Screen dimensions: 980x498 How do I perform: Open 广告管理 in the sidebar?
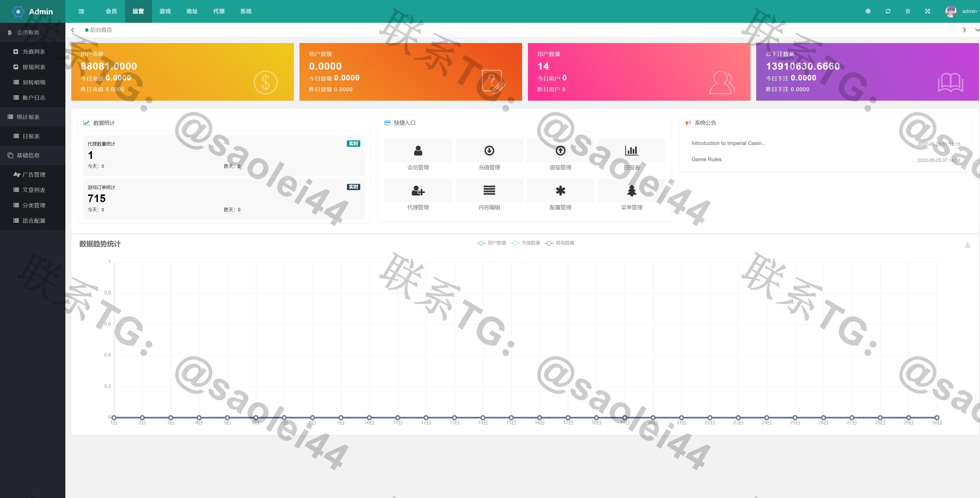click(x=33, y=174)
